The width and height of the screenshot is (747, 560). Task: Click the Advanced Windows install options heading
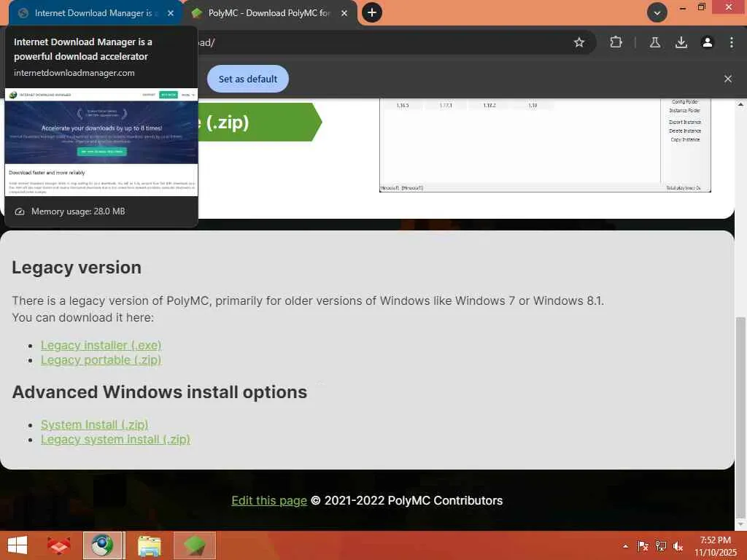160,392
